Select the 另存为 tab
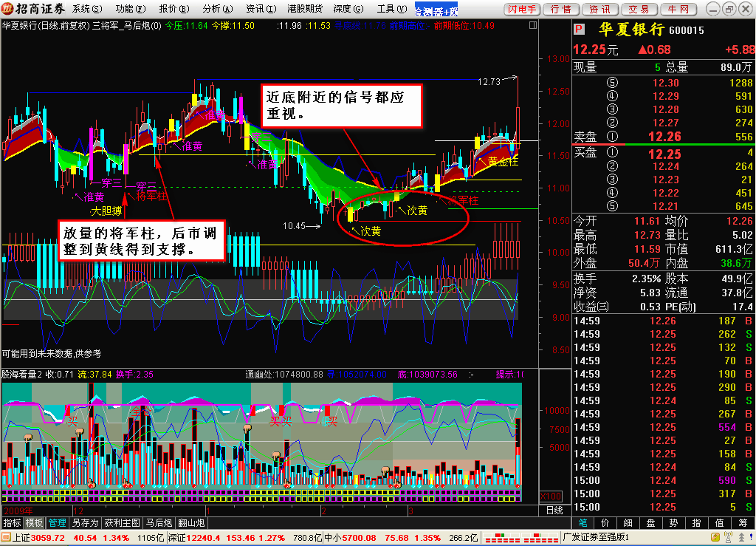This screenshot has height=546, width=756. [86, 523]
